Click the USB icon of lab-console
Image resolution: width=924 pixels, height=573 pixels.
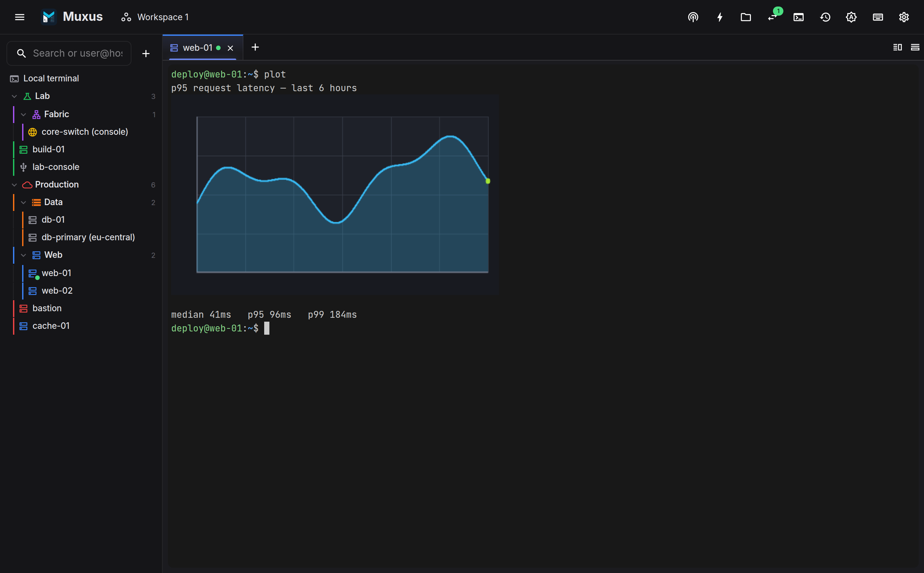[23, 167]
